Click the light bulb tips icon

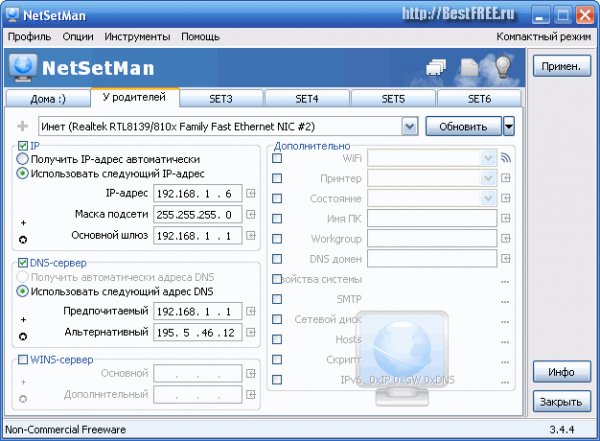point(502,67)
